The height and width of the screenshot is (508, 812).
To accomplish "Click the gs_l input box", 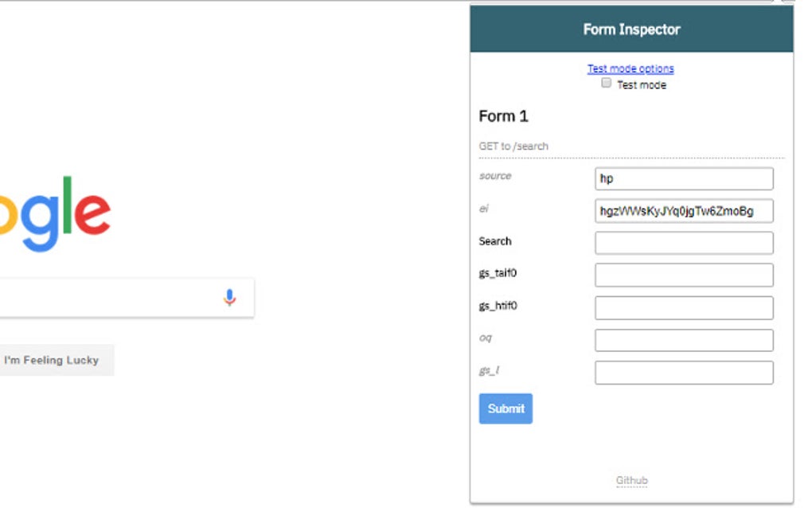I will pos(683,372).
